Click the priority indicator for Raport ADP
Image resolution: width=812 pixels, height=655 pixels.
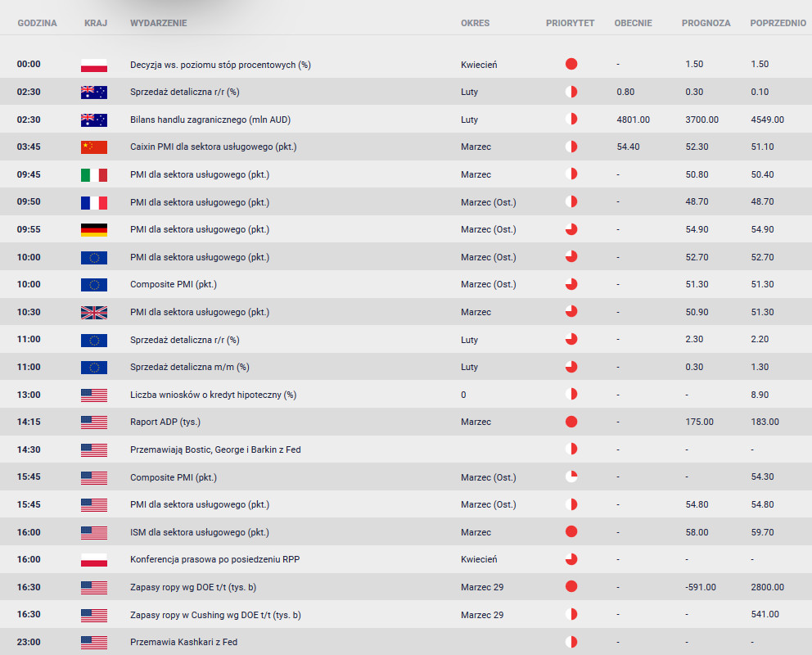coord(571,422)
